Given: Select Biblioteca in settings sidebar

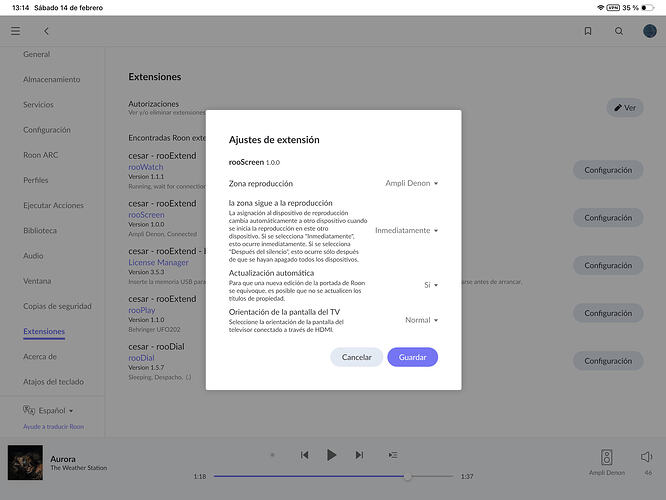Looking at the screenshot, I should (41, 230).
